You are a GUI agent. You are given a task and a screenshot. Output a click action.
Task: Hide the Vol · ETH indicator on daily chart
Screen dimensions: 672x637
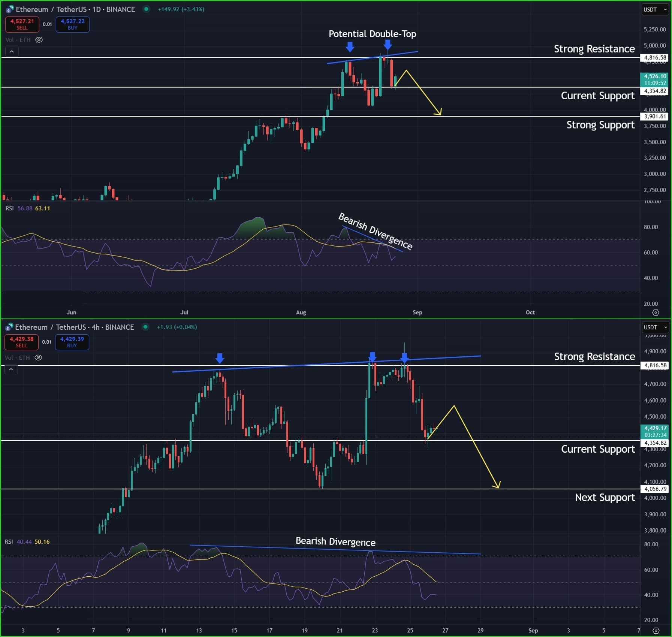click(x=39, y=40)
